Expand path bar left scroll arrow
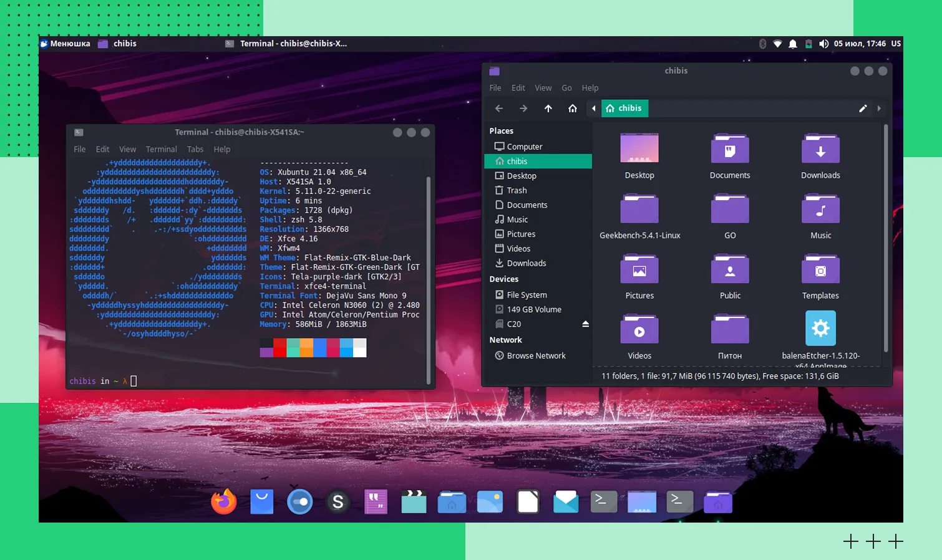The height and width of the screenshot is (560, 942). [593, 109]
